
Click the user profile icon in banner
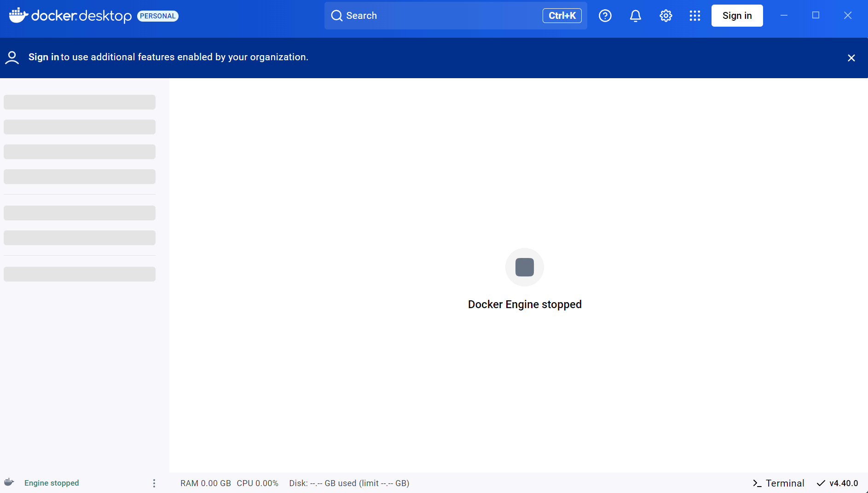point(12,57)
